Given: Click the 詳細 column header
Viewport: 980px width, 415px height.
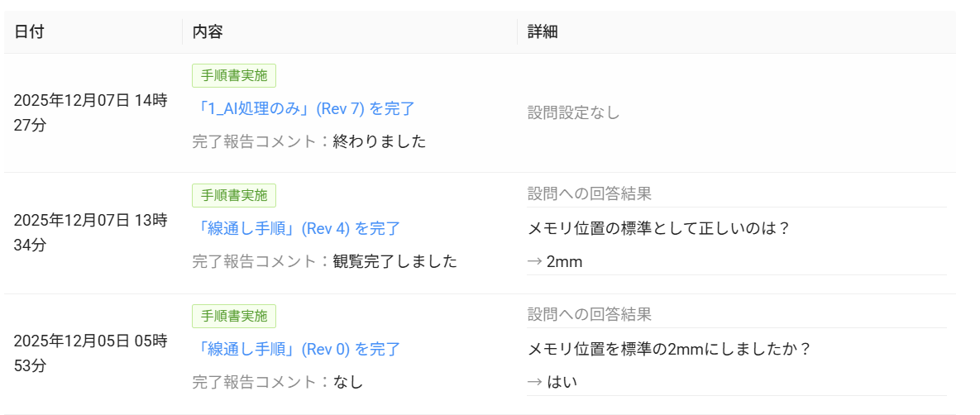Looking at the screenshot, I should 543,31.
